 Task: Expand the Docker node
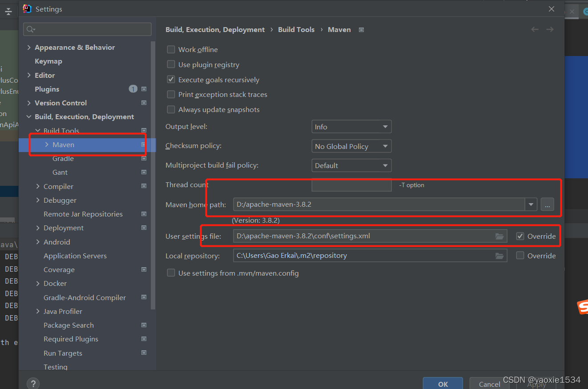point(38,283)
